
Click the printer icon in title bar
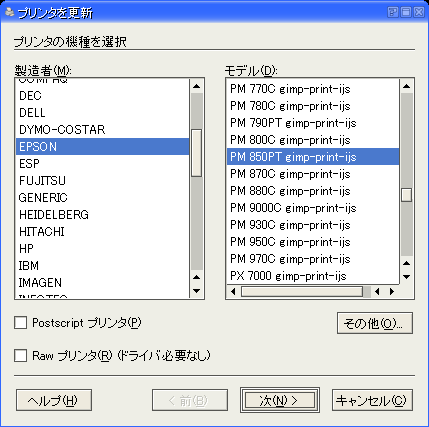[10, 12]
